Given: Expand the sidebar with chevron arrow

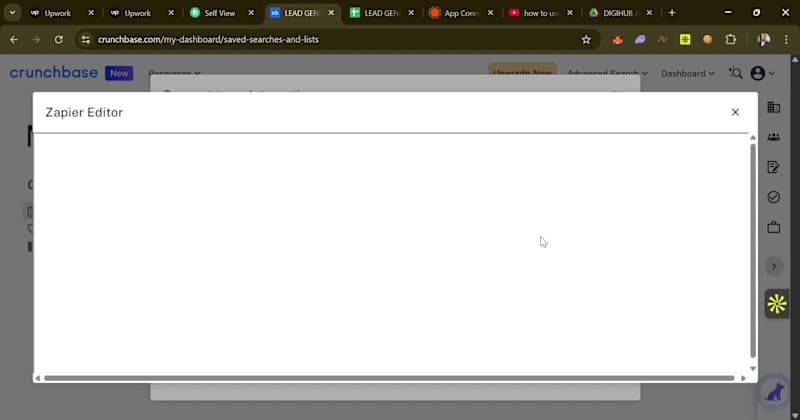Looking at the screenshot, I should pyautogui.click(x=774, y=266).
